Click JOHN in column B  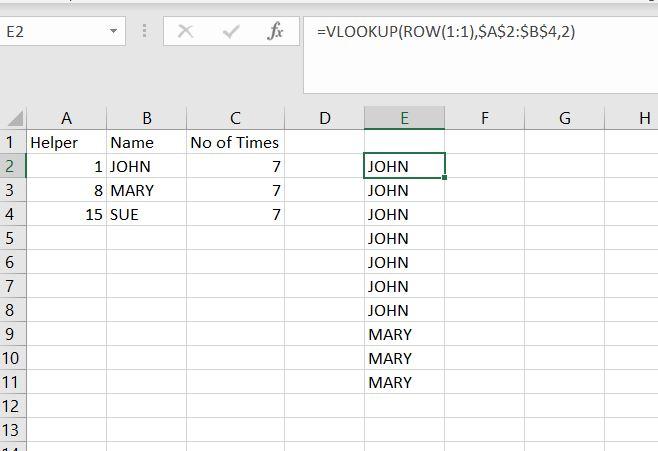click(146, 166)
